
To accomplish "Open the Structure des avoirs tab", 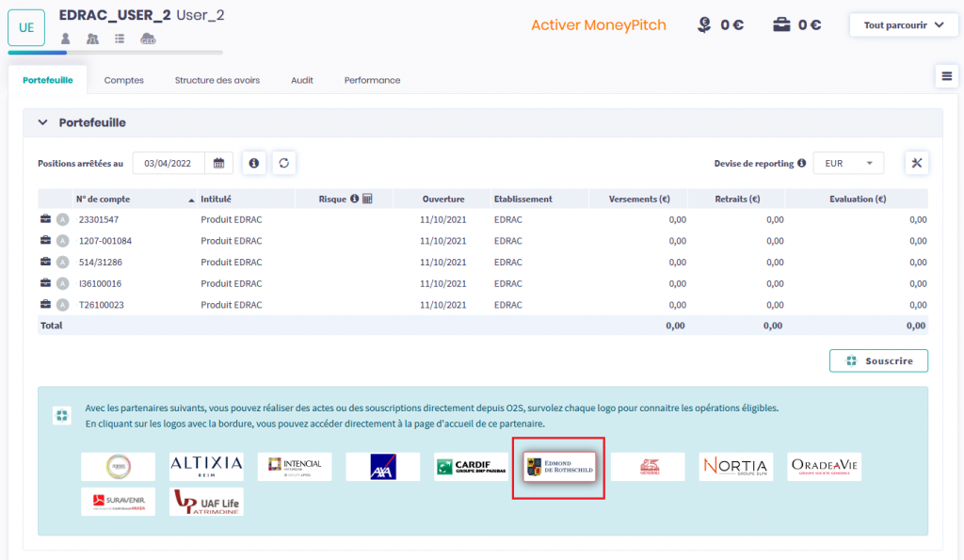I will pos(217,80).
